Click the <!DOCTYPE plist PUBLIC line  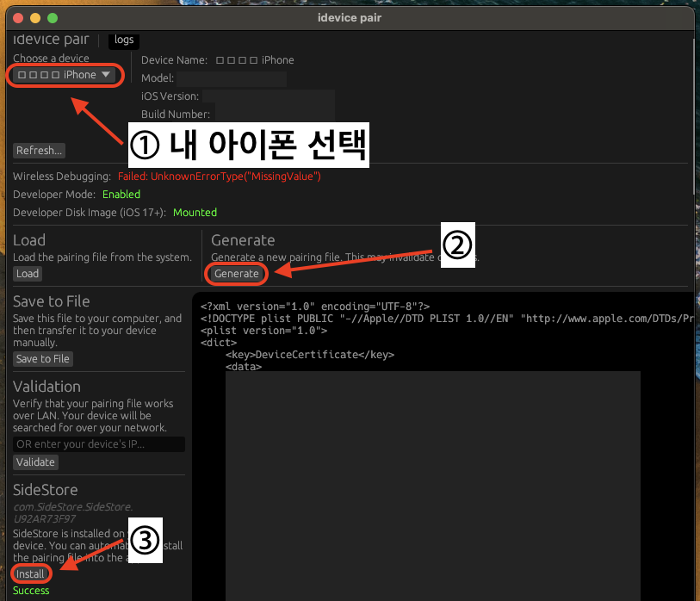click(448, 319)
